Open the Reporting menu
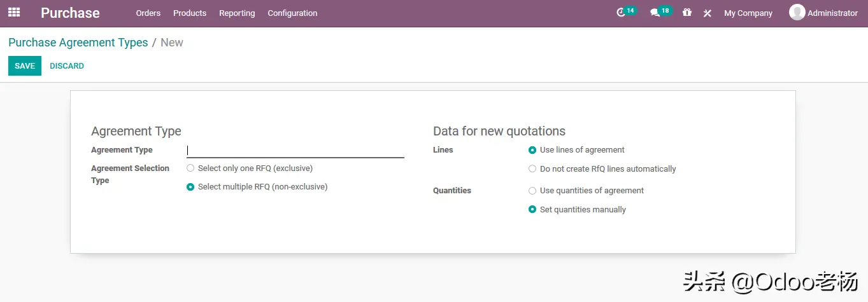Screen dimensions: 868x302 click(237, 13)
